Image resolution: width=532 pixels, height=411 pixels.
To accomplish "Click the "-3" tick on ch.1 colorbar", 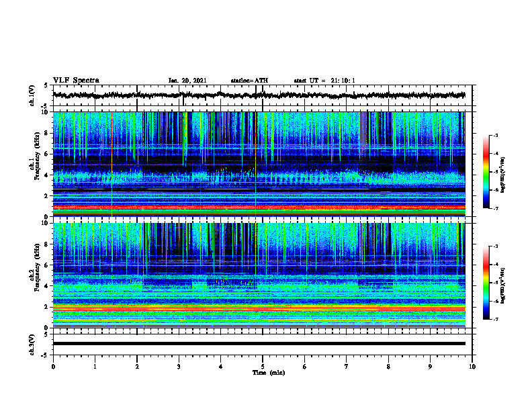I will click(x=496, y=135).
